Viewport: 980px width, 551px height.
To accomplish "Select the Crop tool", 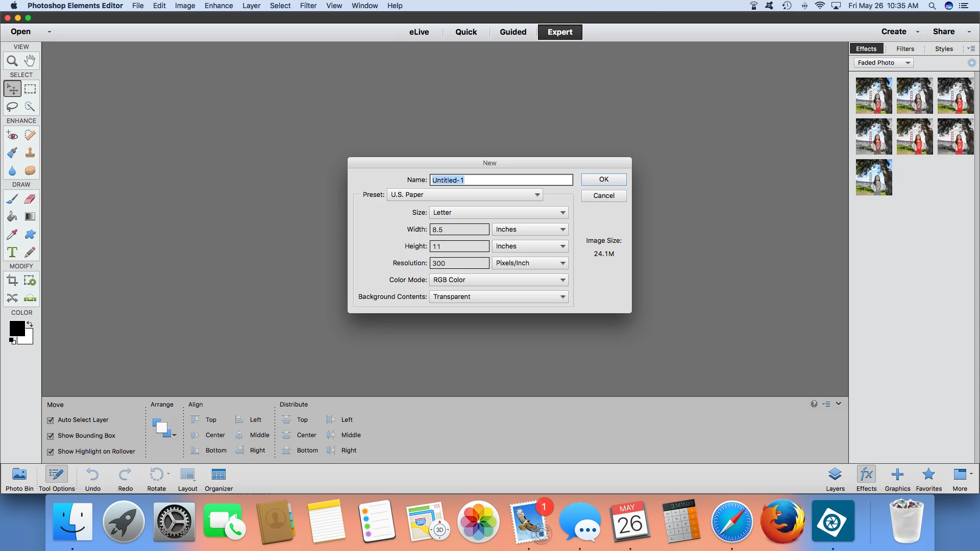I will (x=12, y=280).
